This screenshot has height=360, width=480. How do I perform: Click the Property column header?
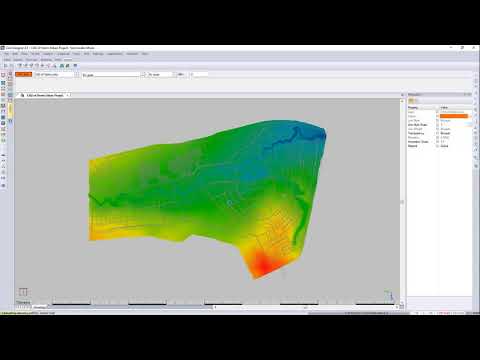(422, 108)
